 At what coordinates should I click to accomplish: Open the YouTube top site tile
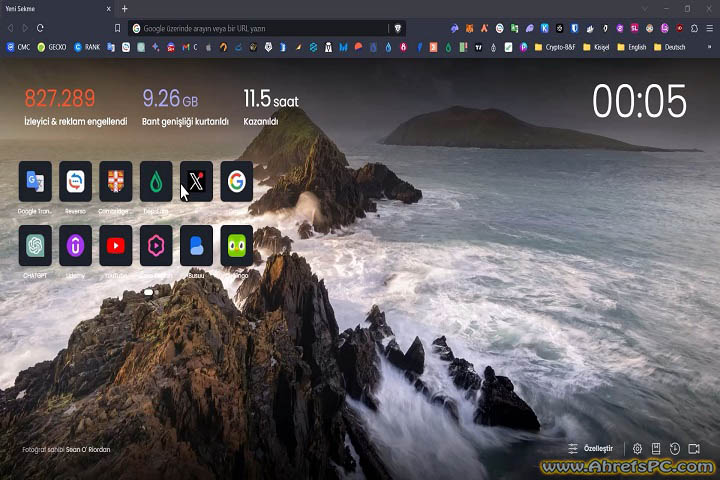click(x=116, y=246)
